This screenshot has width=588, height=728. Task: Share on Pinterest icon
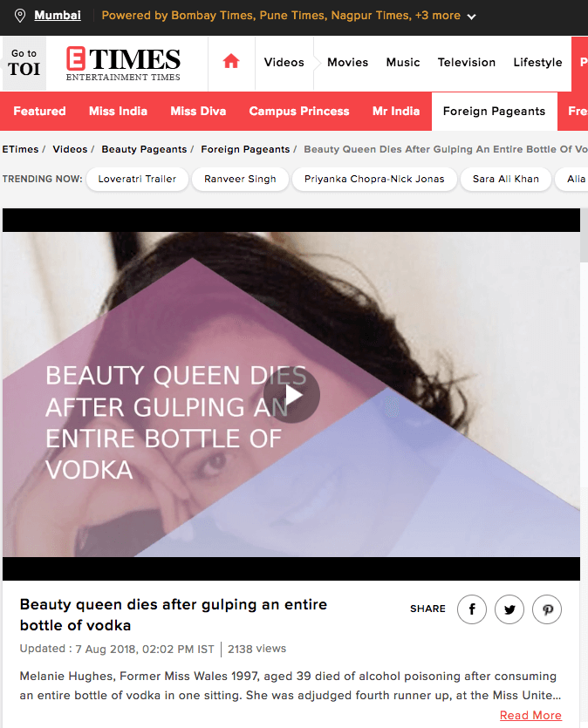click(547, 609)
